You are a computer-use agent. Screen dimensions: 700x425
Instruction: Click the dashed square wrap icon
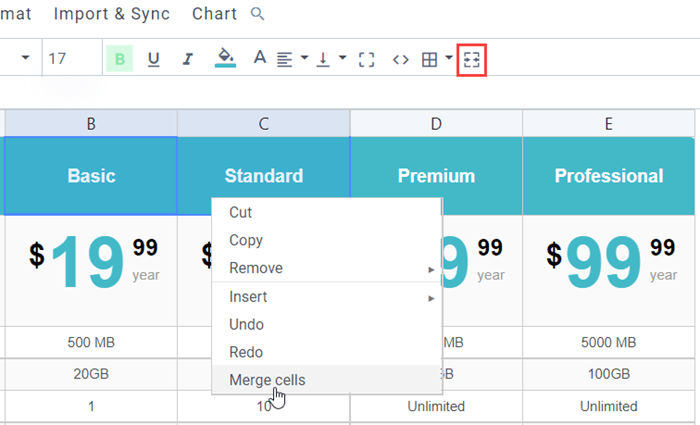(366, 59)
